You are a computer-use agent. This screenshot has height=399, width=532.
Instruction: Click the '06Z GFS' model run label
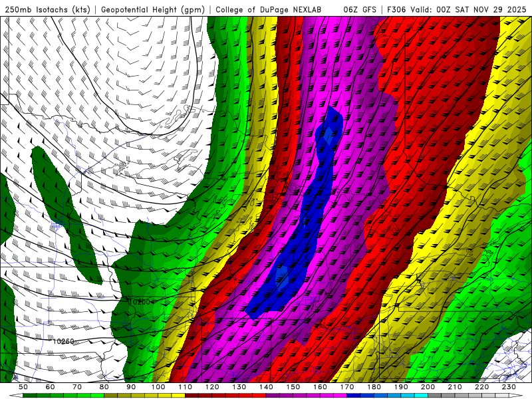point(360,10)
